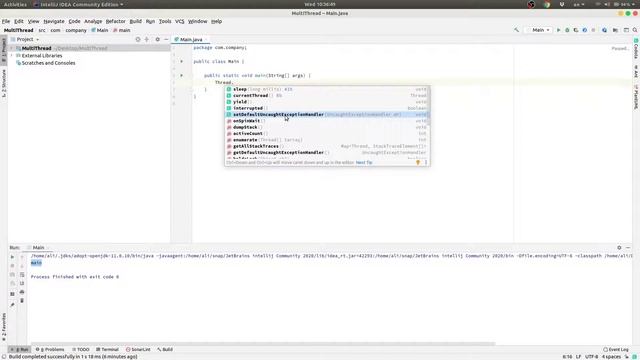Image resolution: width=640 pixels, height=360 pixels.
Task: Open the Problems tool window
Action: 50,349
